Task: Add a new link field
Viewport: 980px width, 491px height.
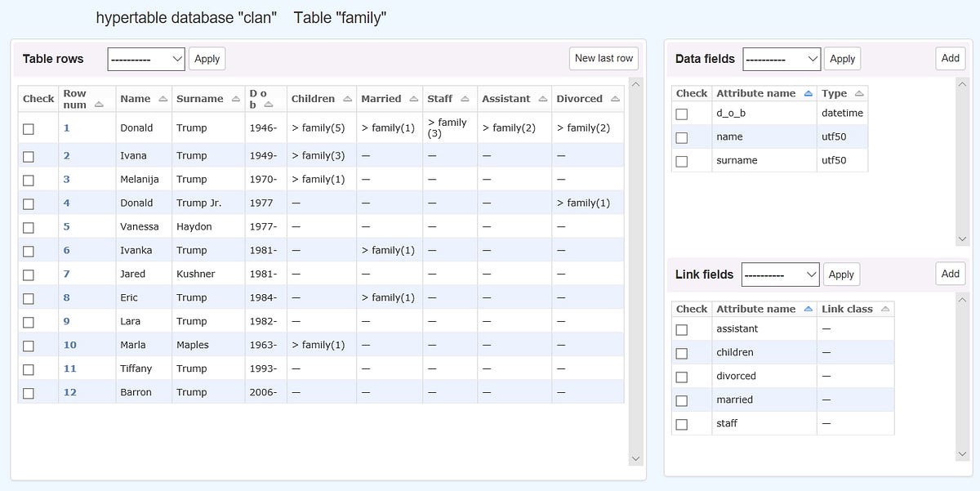Action: 951,274
